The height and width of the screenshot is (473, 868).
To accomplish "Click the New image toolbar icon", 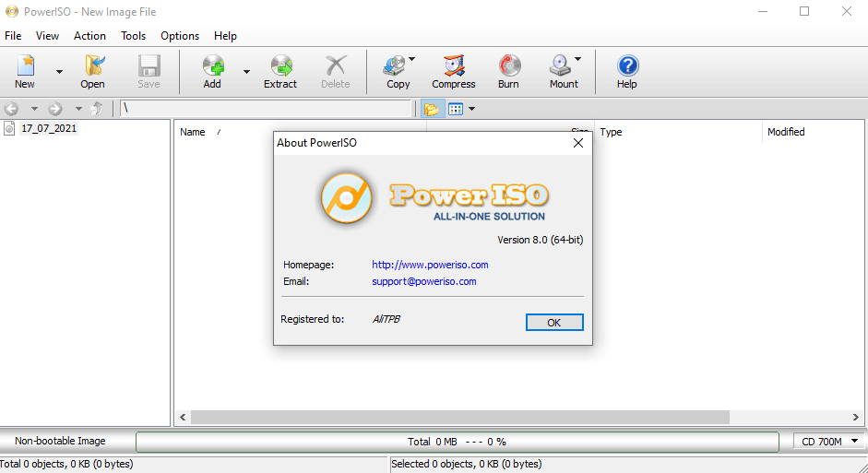I will tap(25, 65).
